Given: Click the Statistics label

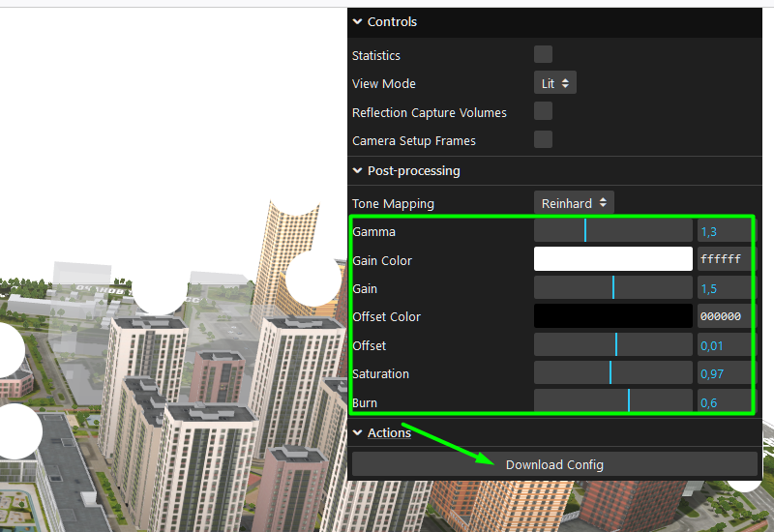Looking at the screenshot, I should pyautogui.click(x=376, y=56).
